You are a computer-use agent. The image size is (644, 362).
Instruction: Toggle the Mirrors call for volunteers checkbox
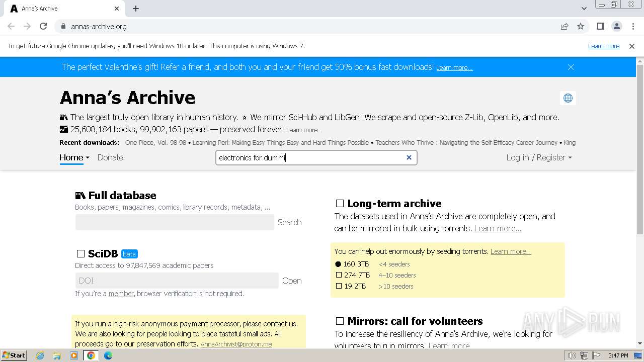click(x=340, y=321)
